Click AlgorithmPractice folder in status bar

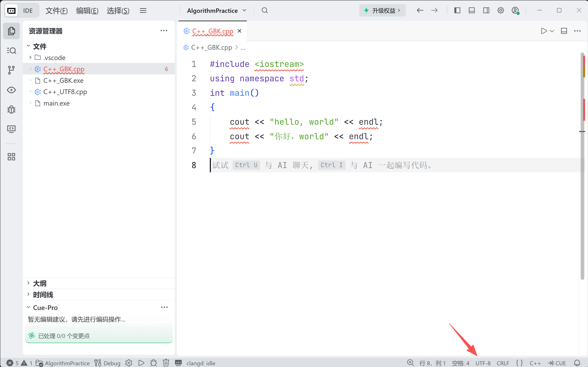click(63, 363)
